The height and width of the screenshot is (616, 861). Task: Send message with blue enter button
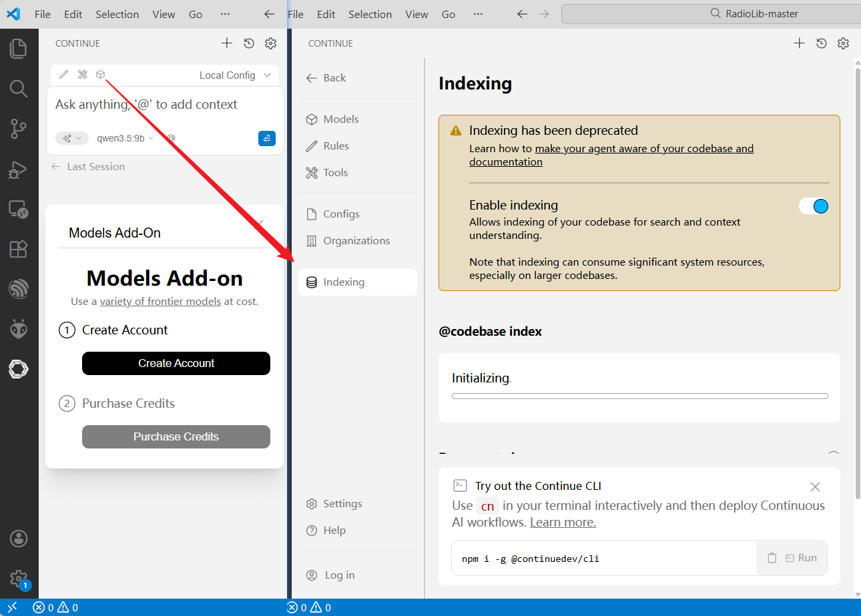pyautogui.click(x=266, y=138)
